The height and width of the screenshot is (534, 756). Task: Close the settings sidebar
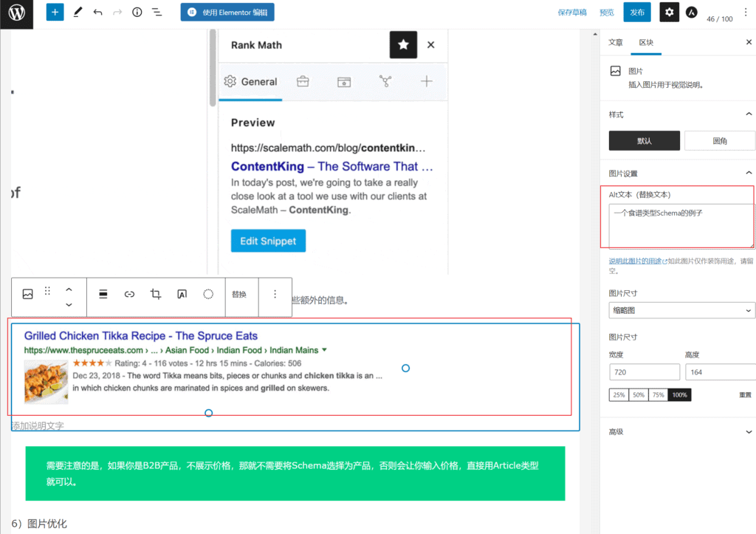(749, 42)
